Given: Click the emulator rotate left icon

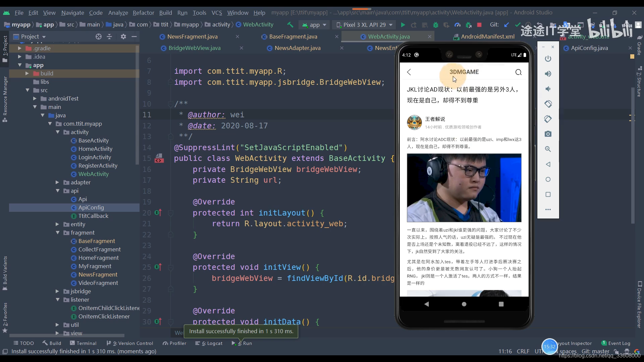Looking at the screenshot, I should pos(548,104).
